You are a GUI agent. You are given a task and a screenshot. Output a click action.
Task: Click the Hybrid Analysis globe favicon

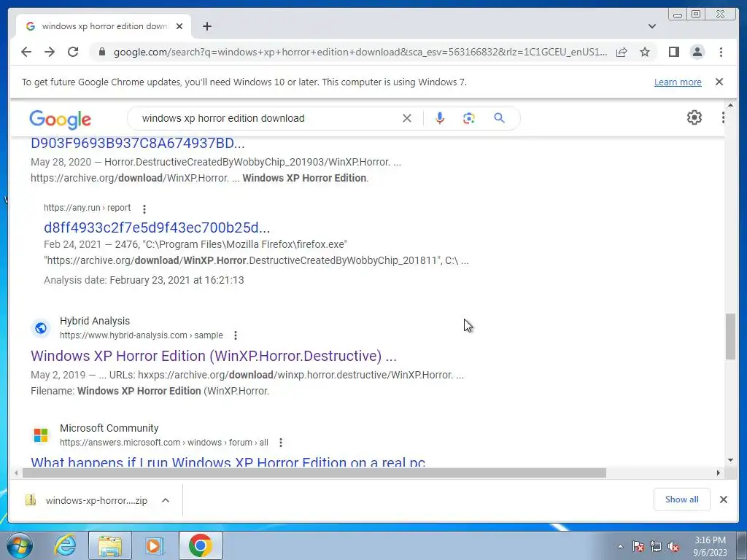(x=41, y=328)
